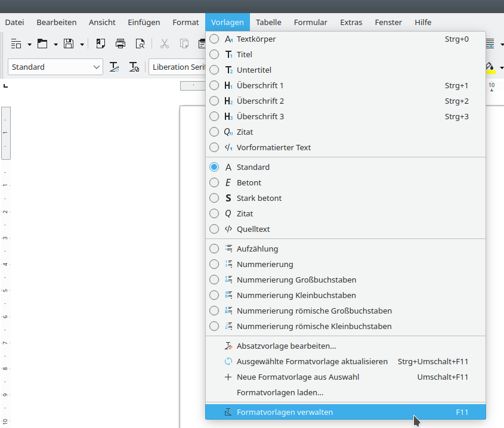This screenshot has width=504, height=428.
Task: Select the Überschrift 1 radio option
Action: (x=214, y=85)
